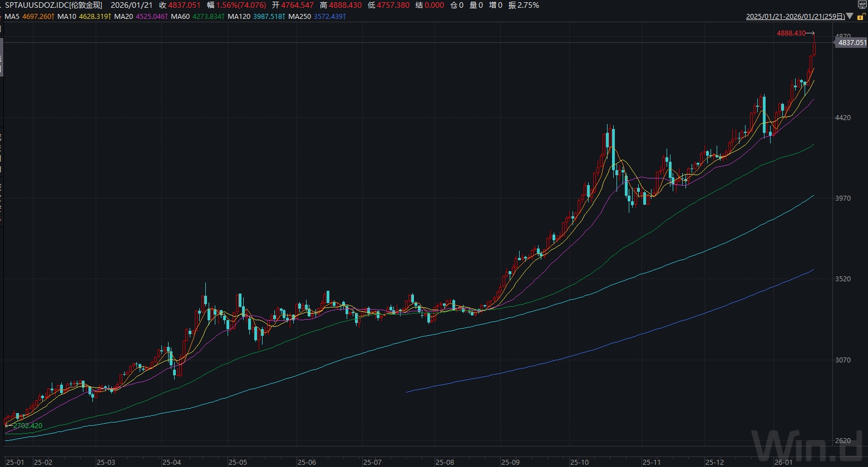Select the MA60 moving average label
Screen dimensions: 868x467
tap(180, 17)
